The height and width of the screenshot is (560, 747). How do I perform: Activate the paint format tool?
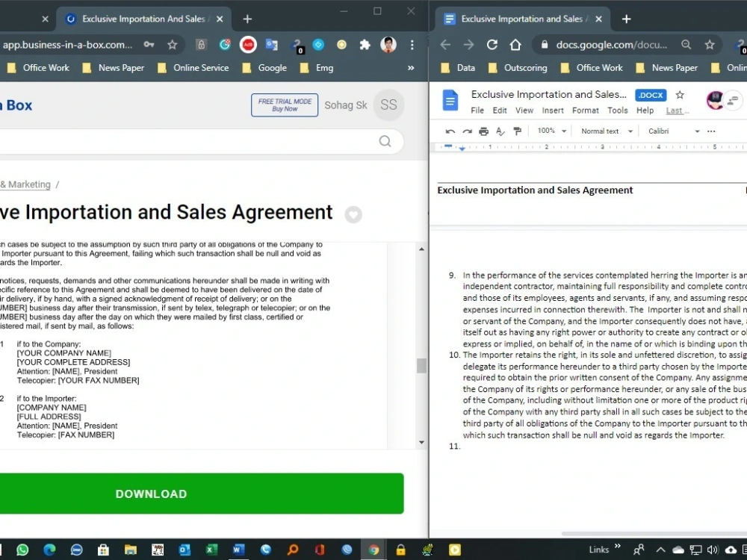click(518, 131)
